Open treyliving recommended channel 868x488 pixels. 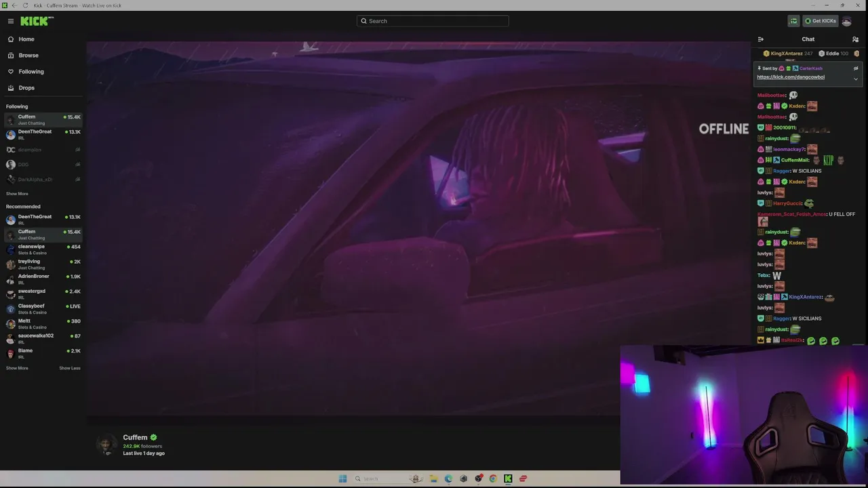tap(42, 264)
